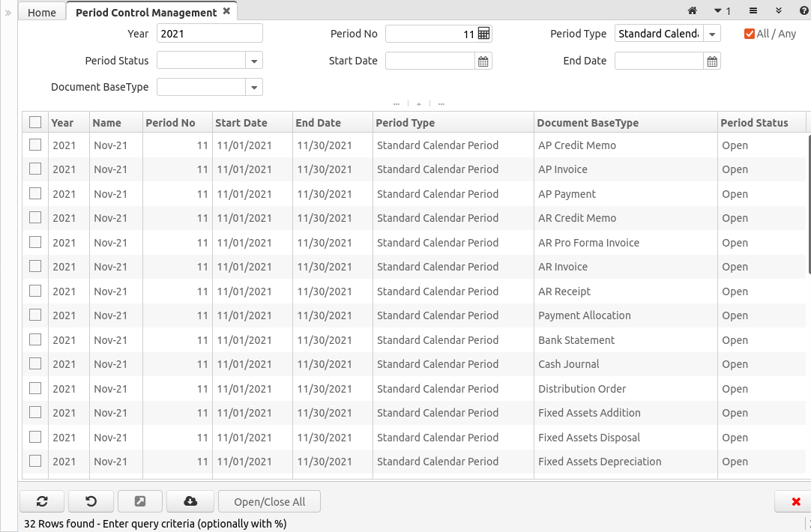The width and height of the screenshot is (811, 532).
Task: Click the home icon in top bar
Action: [x=693, y=10]
